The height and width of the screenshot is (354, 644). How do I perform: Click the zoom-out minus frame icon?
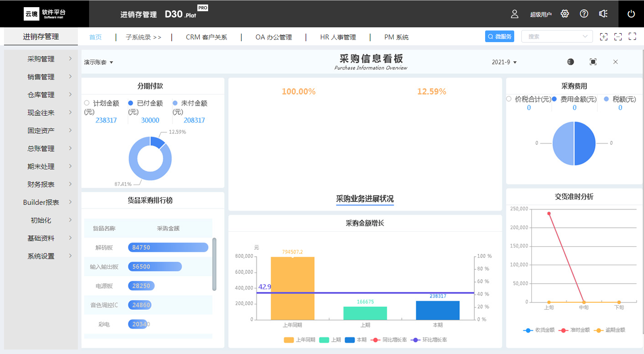pyautogui.click(x=618, y=37)
